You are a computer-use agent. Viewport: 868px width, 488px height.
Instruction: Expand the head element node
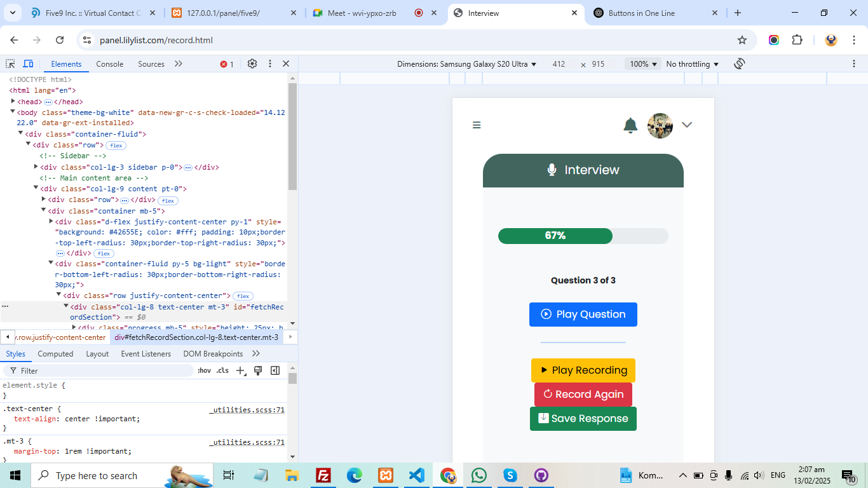click(x=13, y=102)
